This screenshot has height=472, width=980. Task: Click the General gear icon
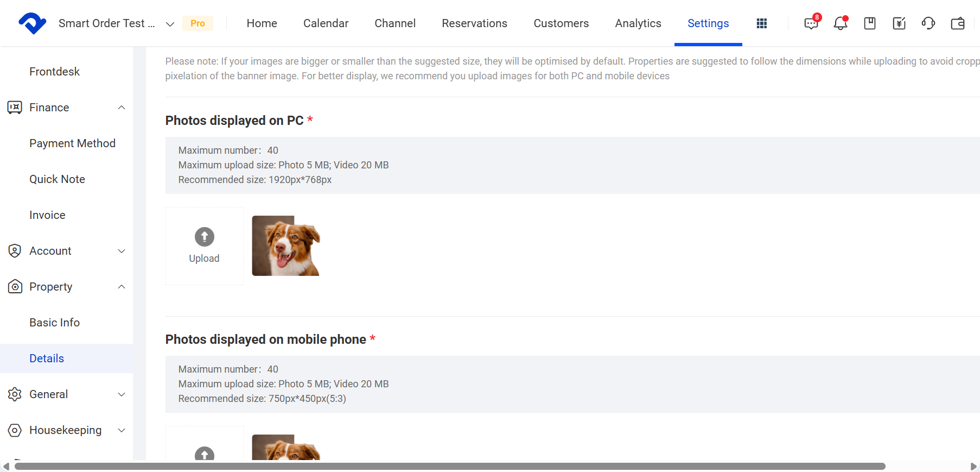point(15,394)
